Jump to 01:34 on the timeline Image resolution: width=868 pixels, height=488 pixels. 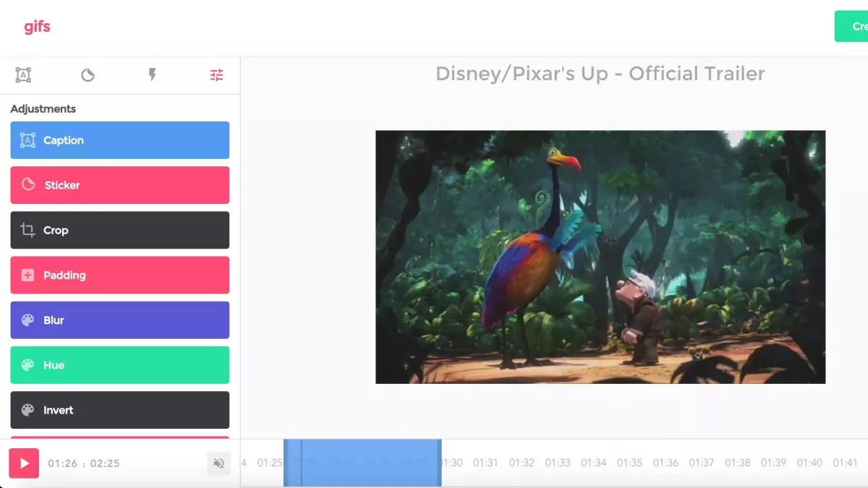[x=594, y=463]
